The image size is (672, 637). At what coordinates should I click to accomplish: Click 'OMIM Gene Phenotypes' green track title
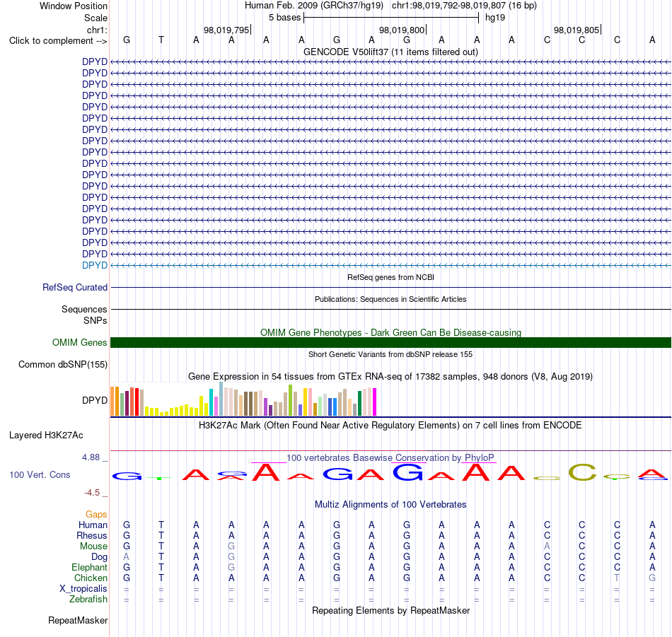point(390,332)
